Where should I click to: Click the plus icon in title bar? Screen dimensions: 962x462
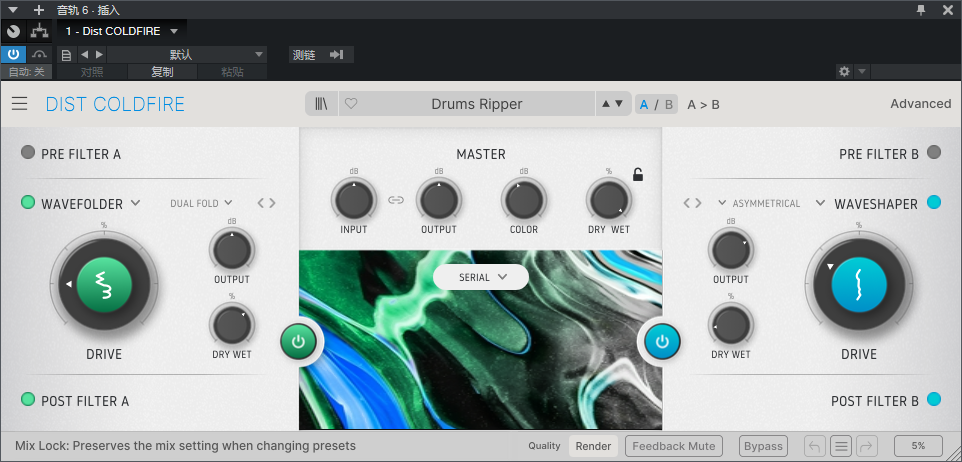tap(39, 10)
